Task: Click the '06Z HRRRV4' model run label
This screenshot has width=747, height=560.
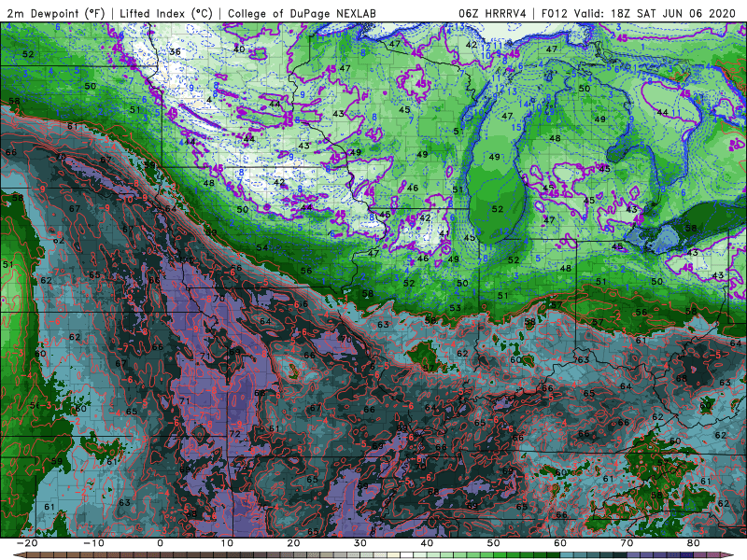Action: tap(492, 14)
